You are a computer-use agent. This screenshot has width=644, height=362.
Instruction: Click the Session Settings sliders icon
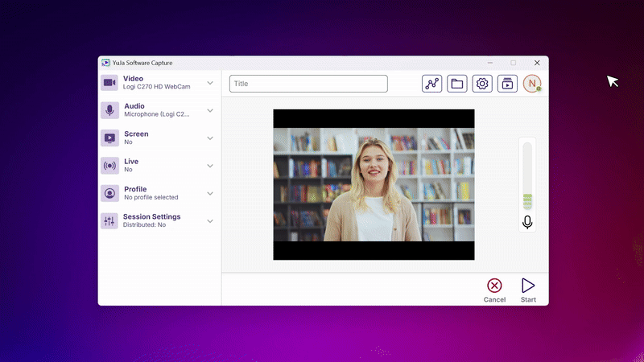click(109, 221)
